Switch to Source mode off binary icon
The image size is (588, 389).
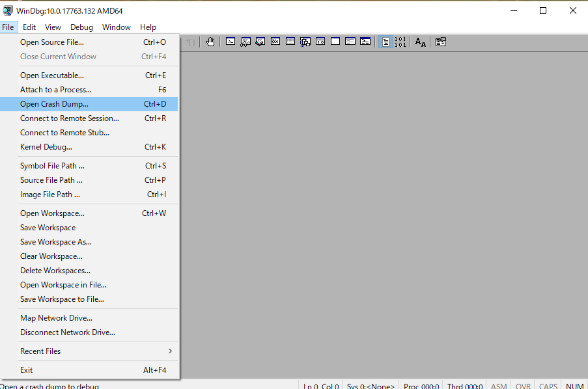pyautogui.click(x=400, y=42)
